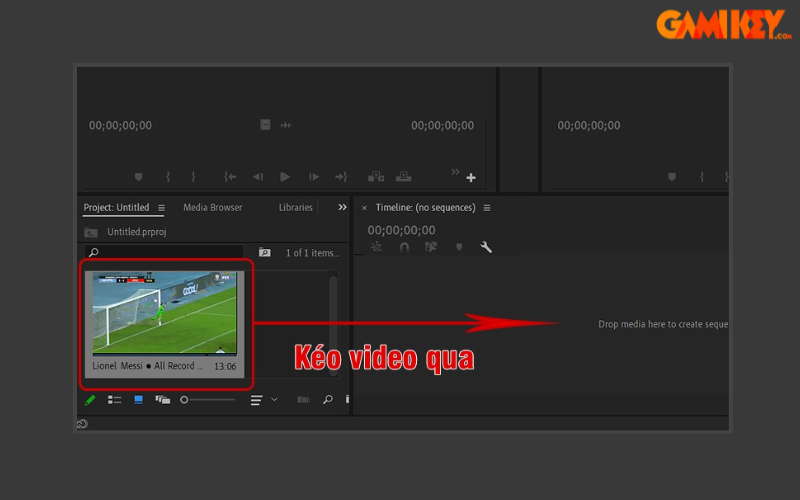This screenshot has height=500, width=800.
Task: Switch to the Media Browser tab
Action: [213, 208]
